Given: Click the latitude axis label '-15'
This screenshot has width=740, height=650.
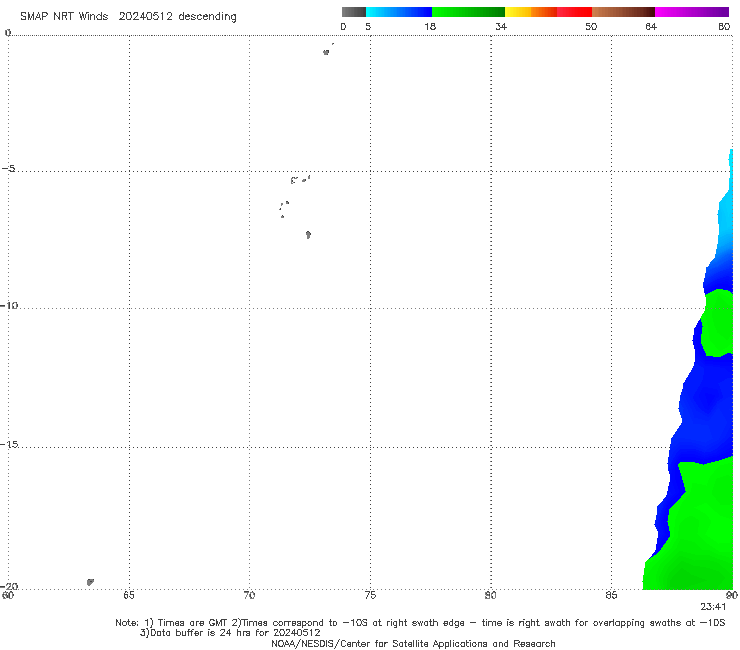Looking at the screenshot, I should [8, 444].
